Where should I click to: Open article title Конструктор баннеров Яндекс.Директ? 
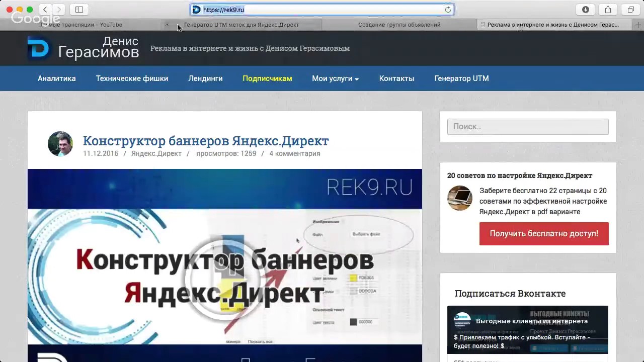[x=206, y=141]
